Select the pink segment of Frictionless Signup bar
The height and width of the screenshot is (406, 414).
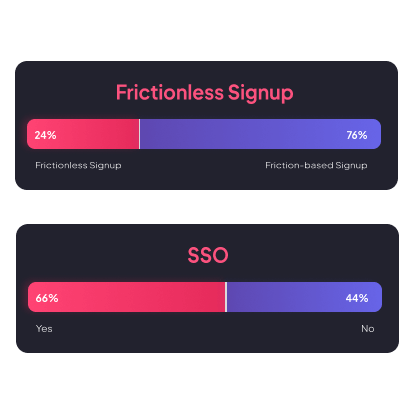point(83,134)
